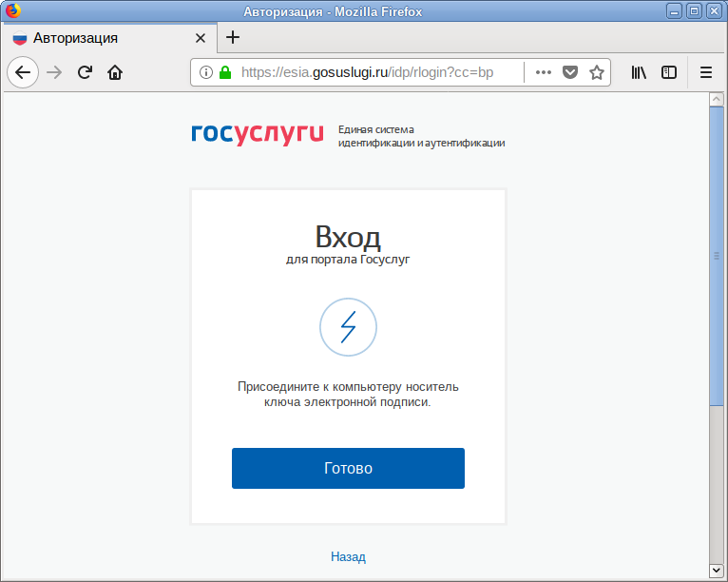Show site information icon in address bar
728x582 pixels.
pos(205,72)
